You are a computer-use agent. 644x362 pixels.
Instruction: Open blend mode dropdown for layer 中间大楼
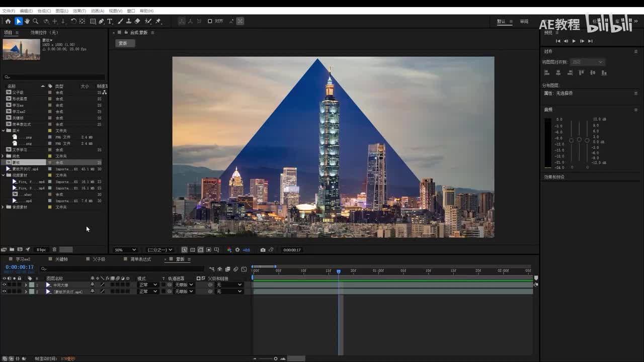click(x=148, y=285)
